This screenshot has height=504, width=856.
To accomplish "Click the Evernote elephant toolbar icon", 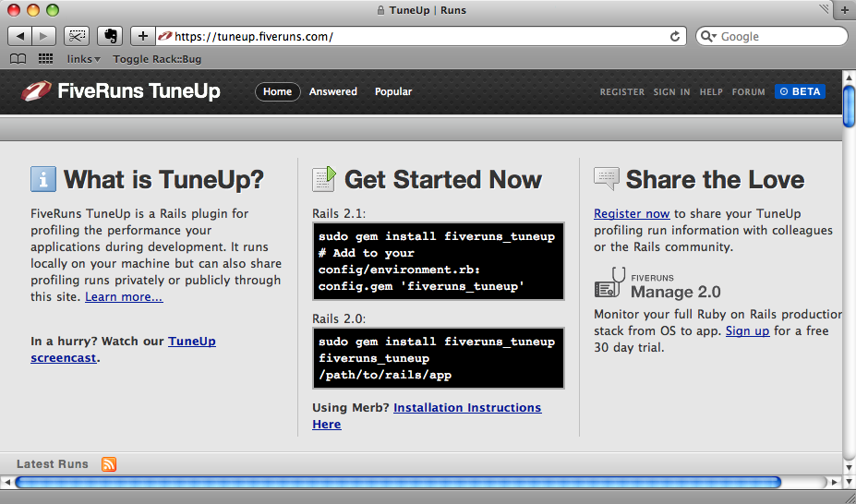I will click(110, 37).
